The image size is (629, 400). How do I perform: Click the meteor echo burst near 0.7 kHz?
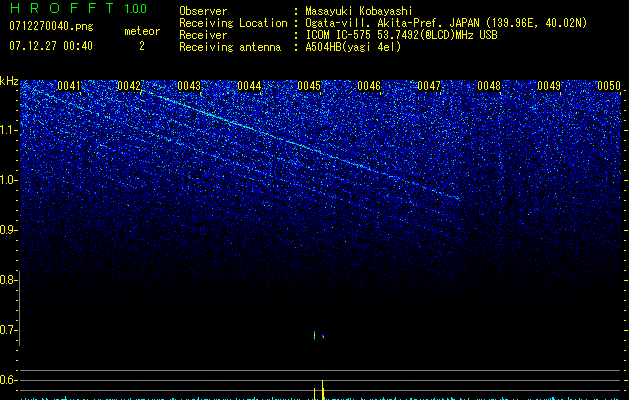coord(319,335)
